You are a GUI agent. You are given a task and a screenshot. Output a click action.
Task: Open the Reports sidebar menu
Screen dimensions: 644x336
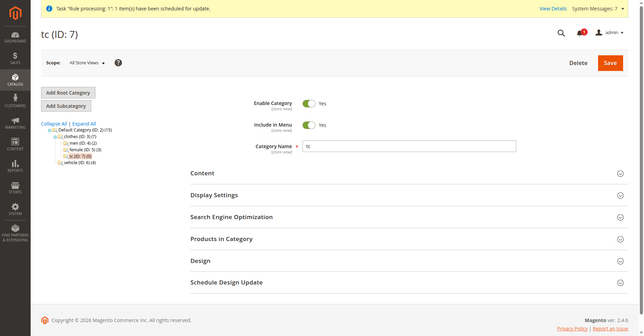(x=15, y=166)
